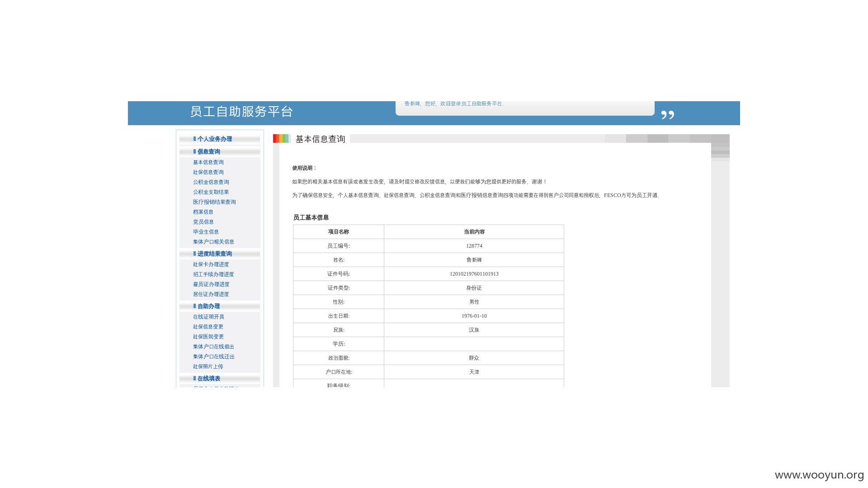
Task: Click the 项目名称 column header
Action: pos(339,232)
